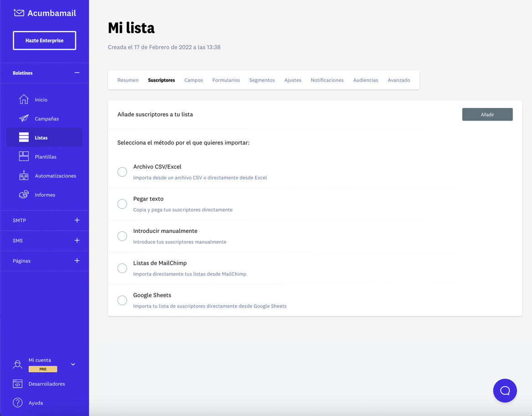Expand the Mi cuenta menu
Viewport: 532px width, 416px height.
point(72,364)
